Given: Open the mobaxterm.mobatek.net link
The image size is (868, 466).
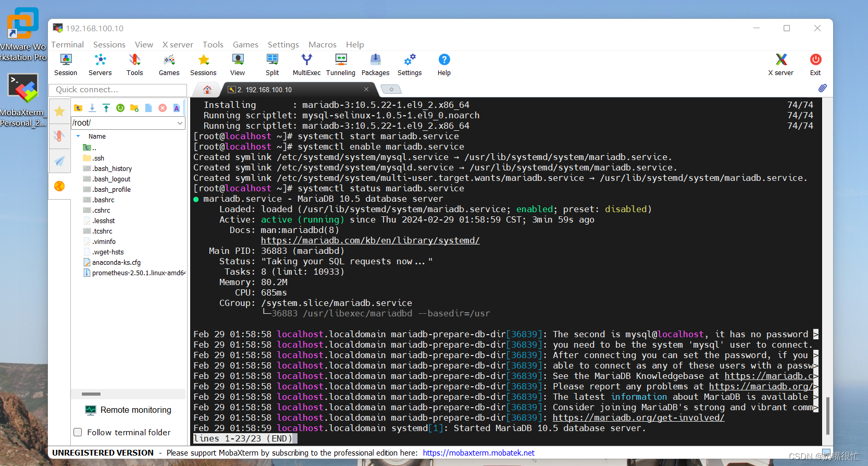Looking at the screenshot, I should 479,452.
